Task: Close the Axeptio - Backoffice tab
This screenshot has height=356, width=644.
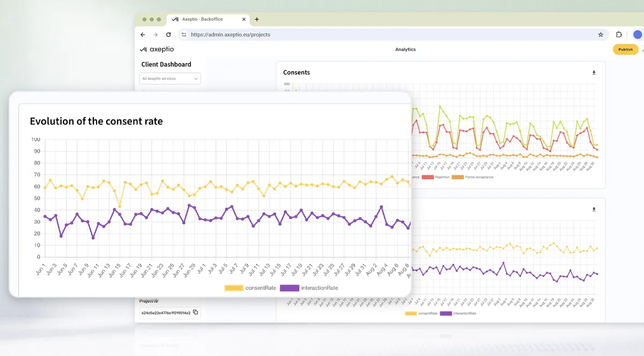Action: point(244,19)
